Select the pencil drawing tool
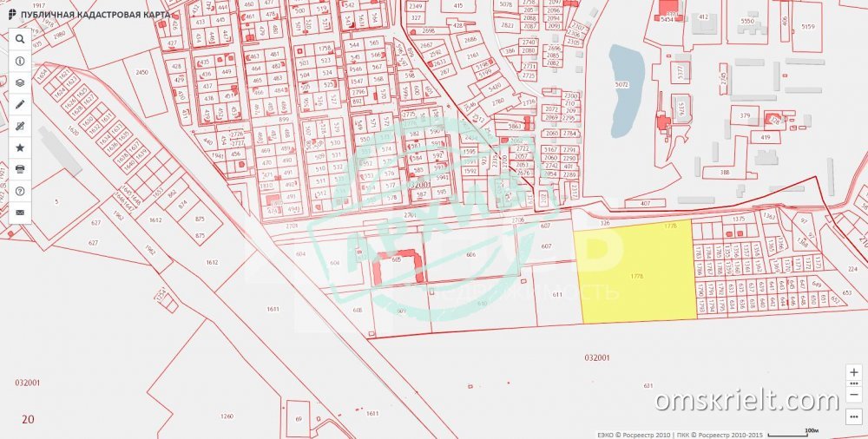This screenshot has width=868, height=439. 20,104
